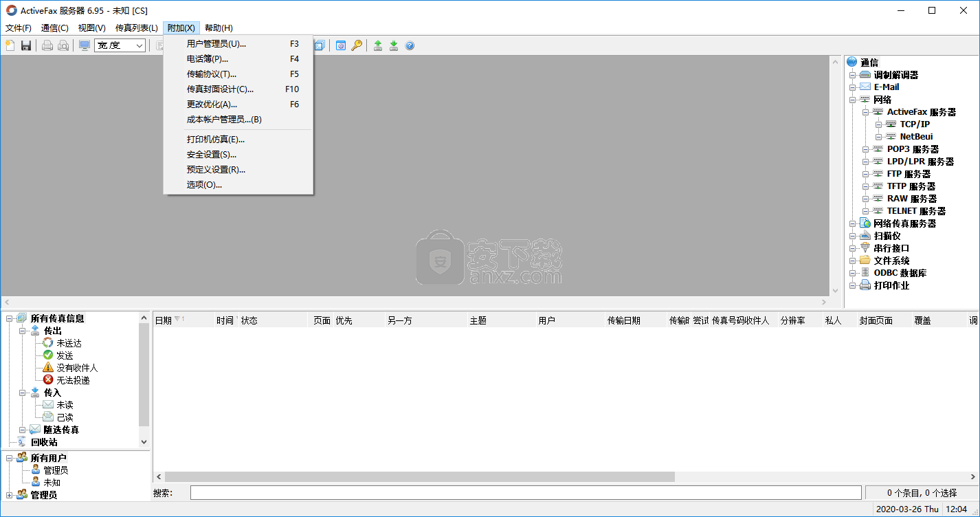Select 用户管理员(U)... from the menu
The width and height of the screenshot is (980, 517).
(x=238, y=44)
